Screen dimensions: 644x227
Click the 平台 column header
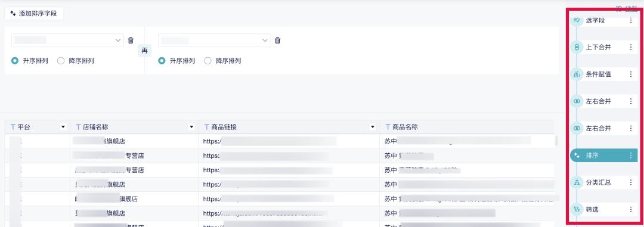38,128
